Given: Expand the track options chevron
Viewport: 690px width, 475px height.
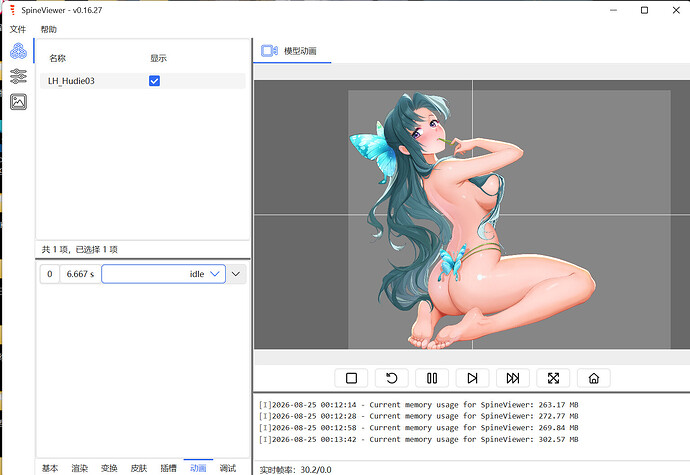Looking at the screenshot, I should click(x=236, y=274).
